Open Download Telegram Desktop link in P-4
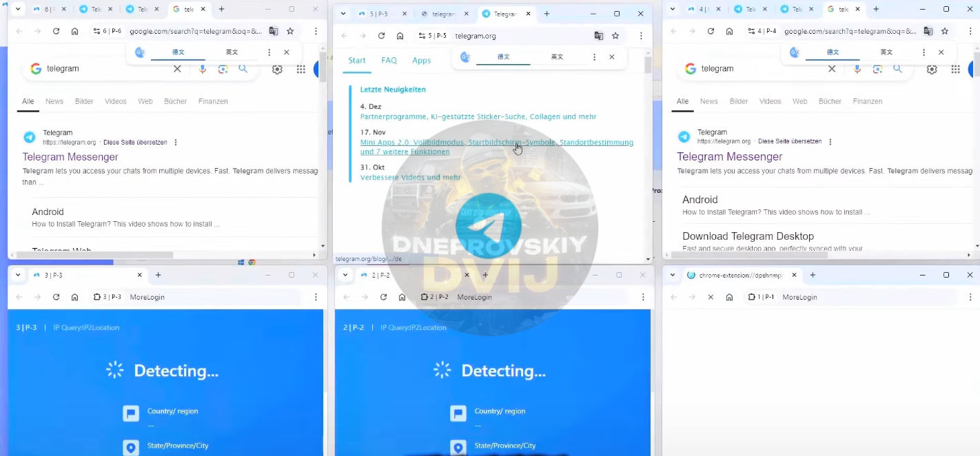This screenshot has height=456, width=980. [x=748, y=236]
